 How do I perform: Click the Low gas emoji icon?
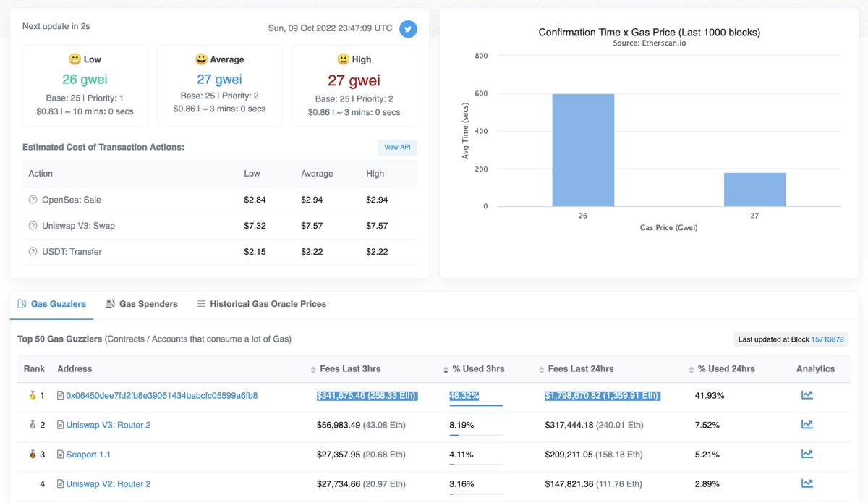pos(75,59)
